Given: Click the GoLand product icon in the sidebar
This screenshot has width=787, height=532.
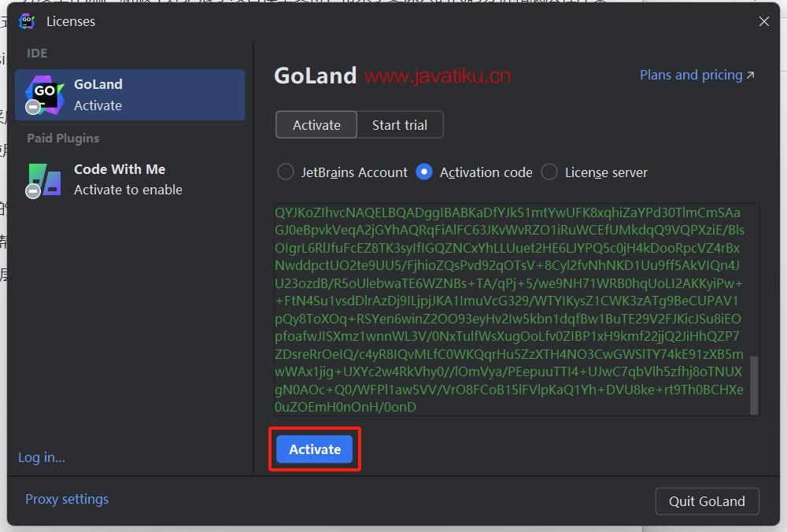Looking at the screenshot, I should tap(45, 94).
